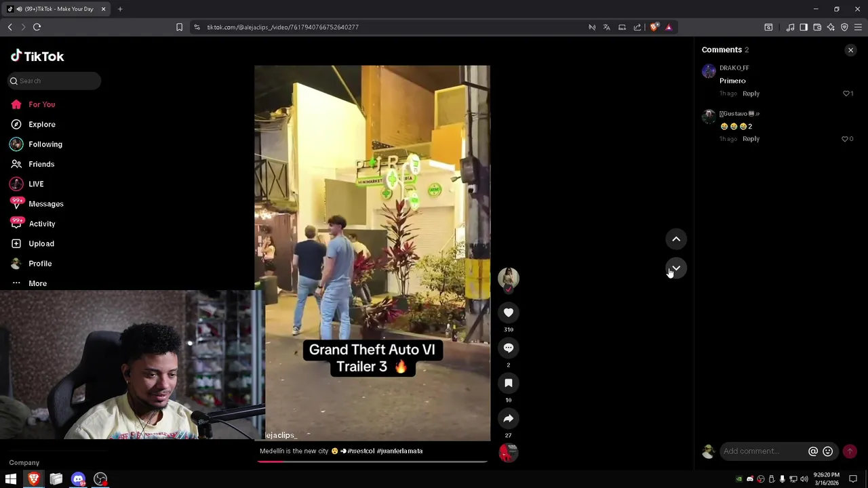Click Gustavo's avatar in comments
Viewport: 868px width, 488px height.
tap(709, 117)
